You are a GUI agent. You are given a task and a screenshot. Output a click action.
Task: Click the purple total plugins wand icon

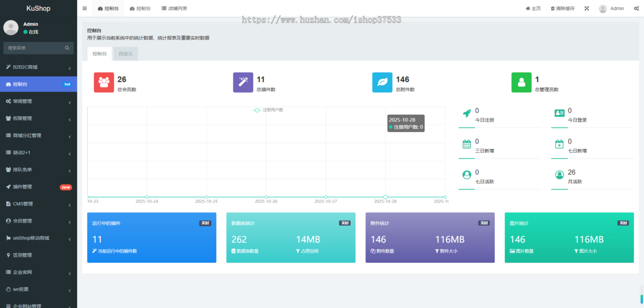coord(243,82)
